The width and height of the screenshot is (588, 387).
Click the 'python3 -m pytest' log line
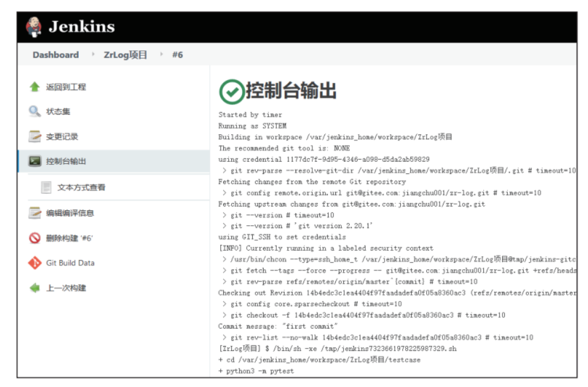click(x=256, y=371)
